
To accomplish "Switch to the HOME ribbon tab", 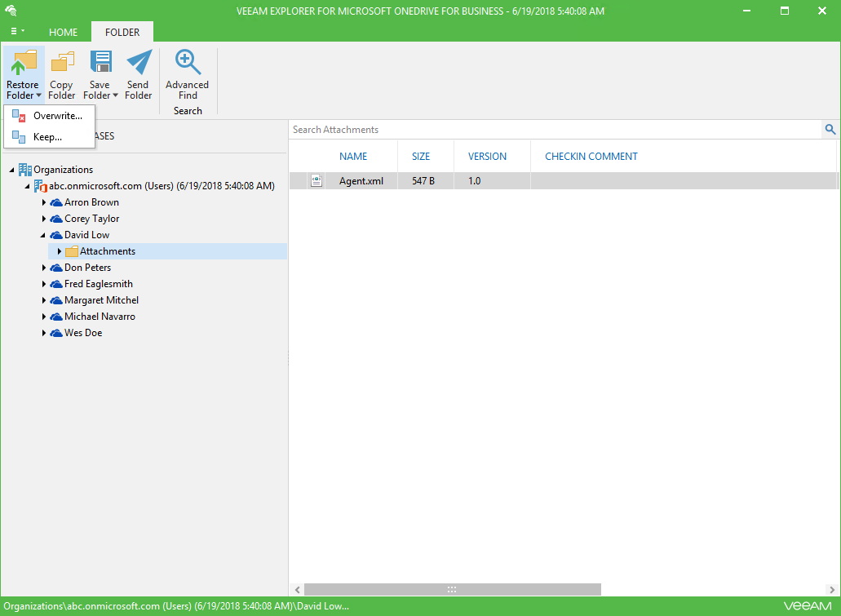I will (x=64, y=32).
